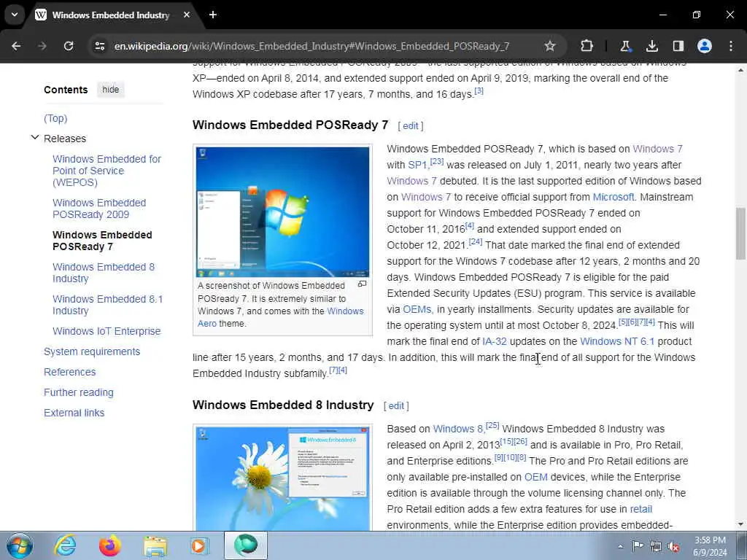This screenshot has width=747, height=560.
Task: Open the retail link
Action: pyautogui.click(x=640, y=509)
